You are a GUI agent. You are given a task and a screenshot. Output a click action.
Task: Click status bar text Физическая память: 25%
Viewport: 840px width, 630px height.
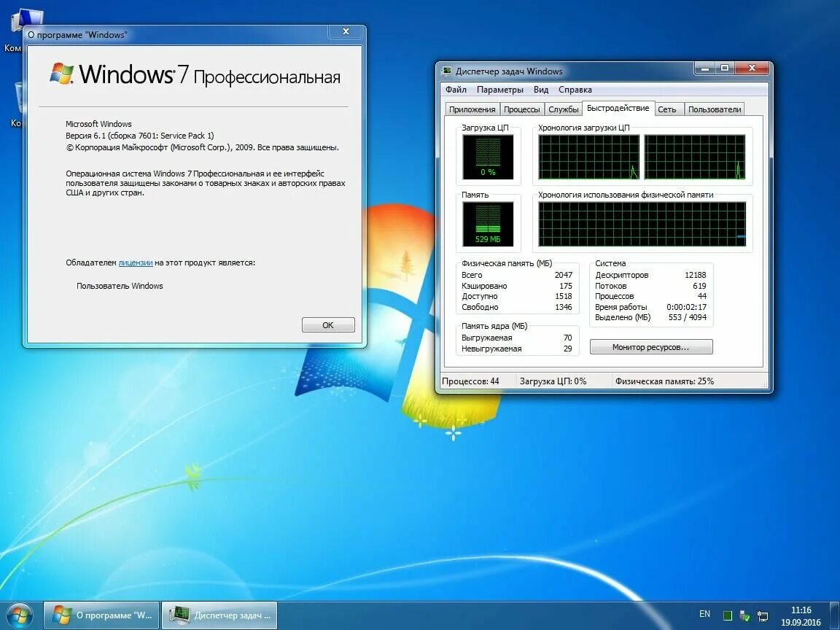(x=664, y=381)
